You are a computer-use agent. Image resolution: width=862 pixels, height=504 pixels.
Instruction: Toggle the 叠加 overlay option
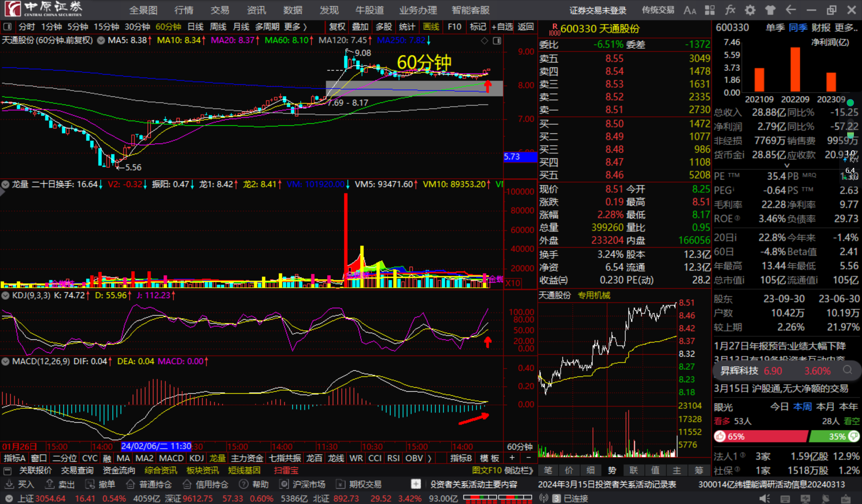(360, 27)
